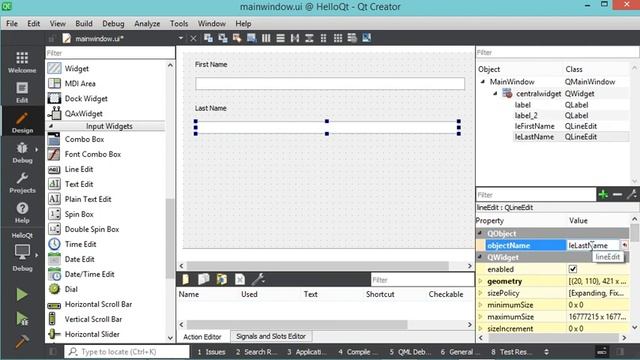The image size is (640, 360).
Task: Apply grid layout from toolbar
Action: 338,38
